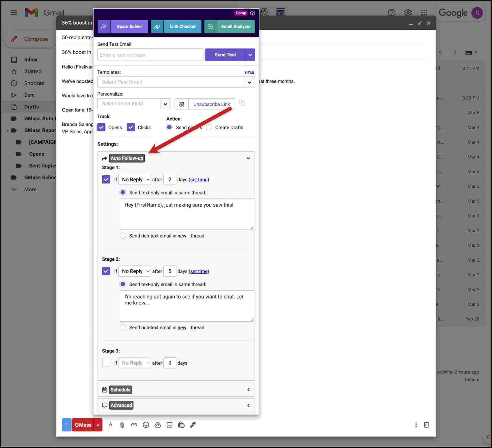Insert a photo into the message

point(169,425)
